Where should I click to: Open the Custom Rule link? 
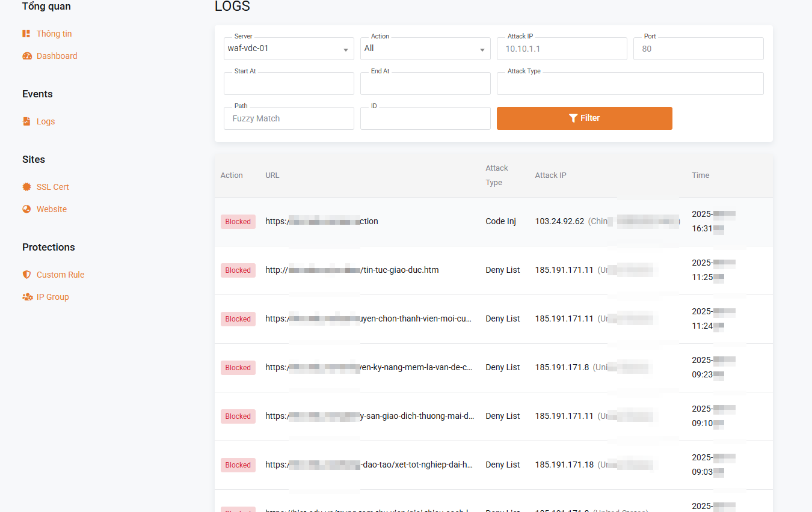click(60, 275)
